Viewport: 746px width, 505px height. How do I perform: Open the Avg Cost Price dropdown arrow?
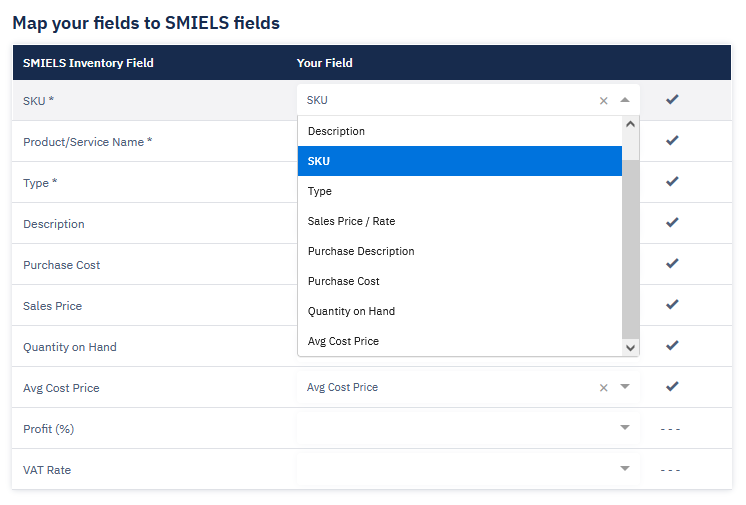pos(625,386)
